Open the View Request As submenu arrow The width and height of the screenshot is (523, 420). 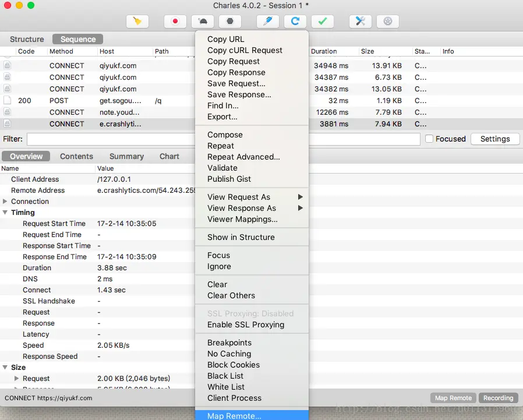pyautogui.click(x=300, y=197)
